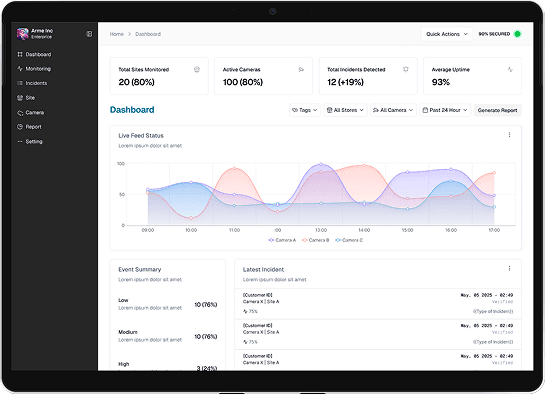This screenshot has width=545, height=394.
Task: Click the Generate Report button
Action: [497, 110]
